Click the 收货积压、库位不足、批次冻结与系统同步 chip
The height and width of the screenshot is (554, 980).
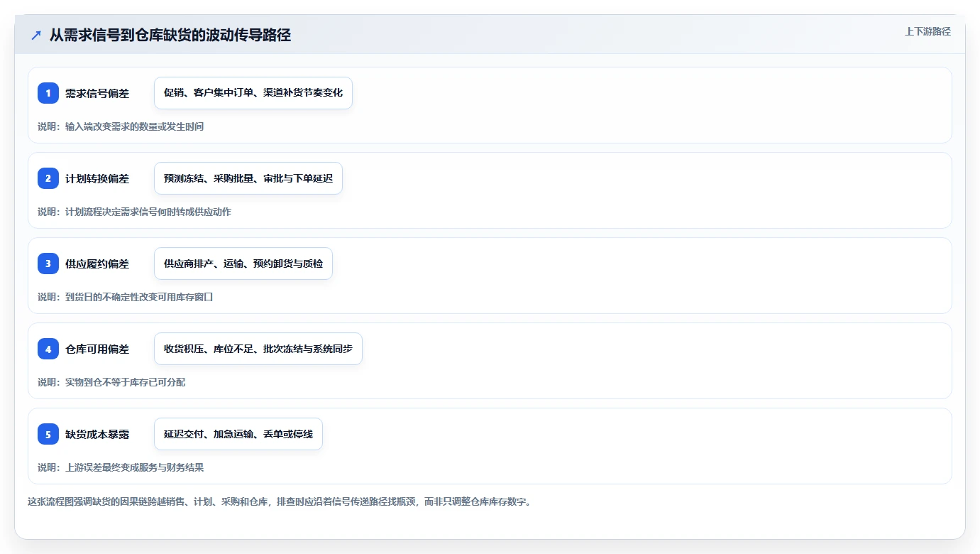pos(258,349)
